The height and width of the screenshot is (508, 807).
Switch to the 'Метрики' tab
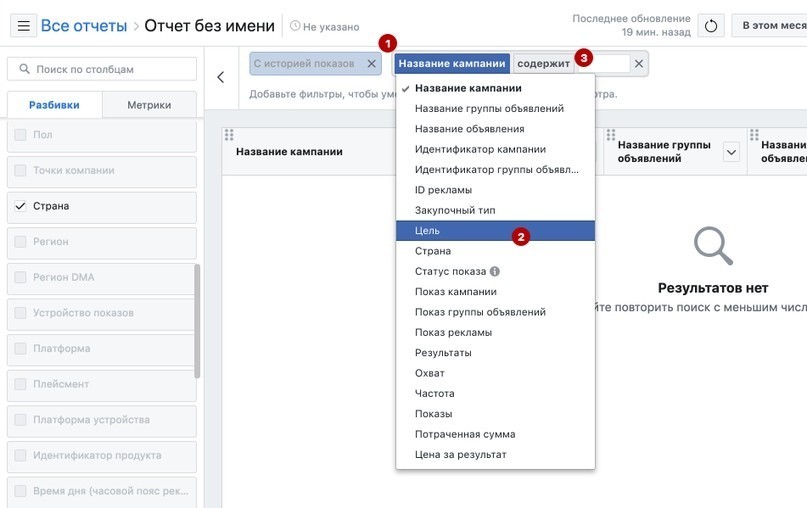(x=149, y=105)
